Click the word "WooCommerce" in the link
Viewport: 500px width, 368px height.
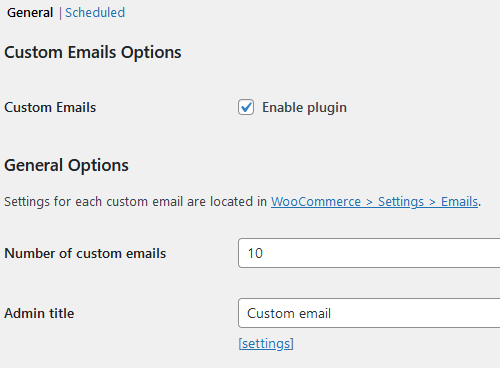[316, 202]
